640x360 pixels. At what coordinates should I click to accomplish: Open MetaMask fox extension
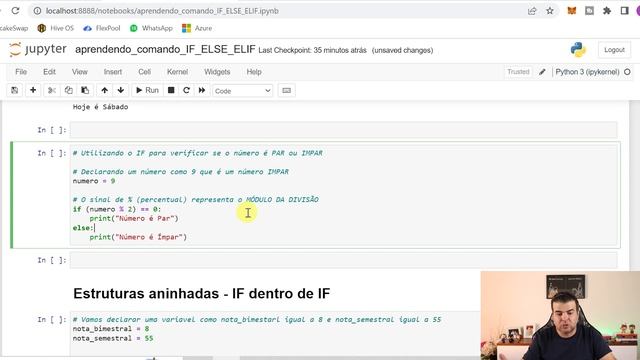click(x=572, y=11)
